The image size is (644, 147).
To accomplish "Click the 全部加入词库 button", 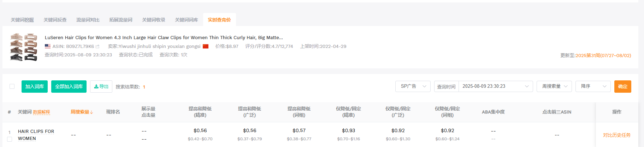I will 69,86.
